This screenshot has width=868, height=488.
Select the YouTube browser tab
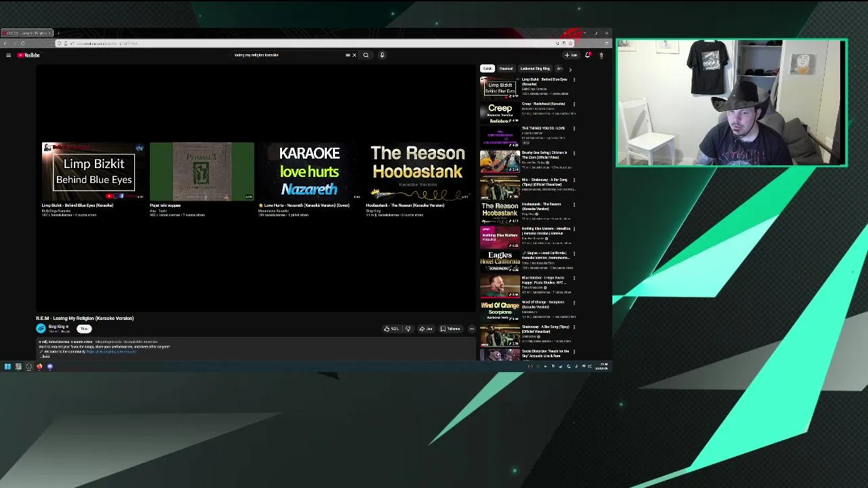[x=26, y=33]
